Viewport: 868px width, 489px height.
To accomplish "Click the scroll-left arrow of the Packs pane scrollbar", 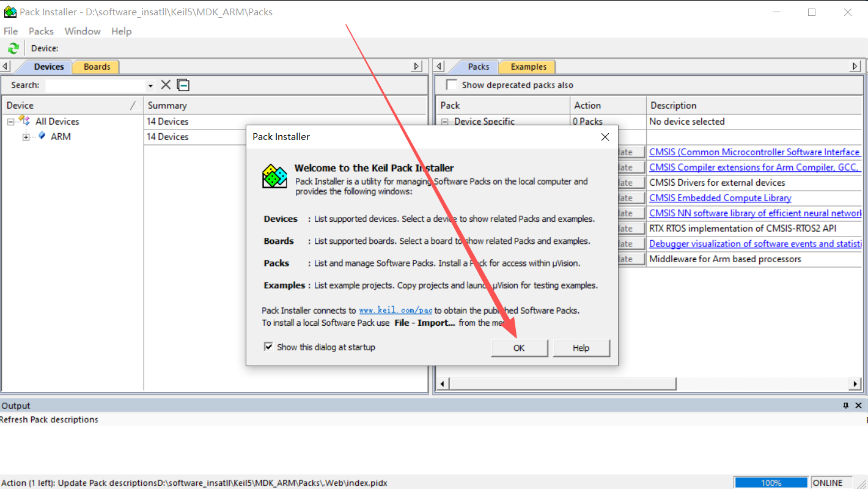I will click(443, 383).
